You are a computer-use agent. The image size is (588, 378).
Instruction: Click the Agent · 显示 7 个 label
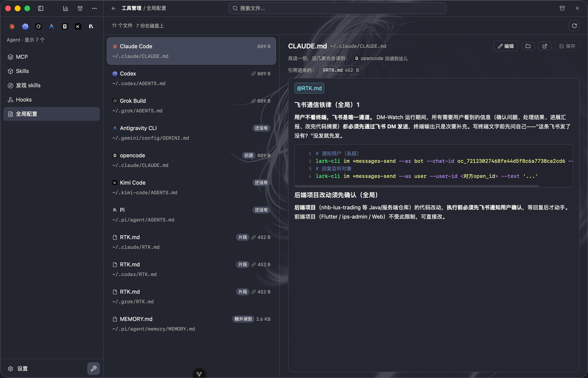[x=26, y=40]
